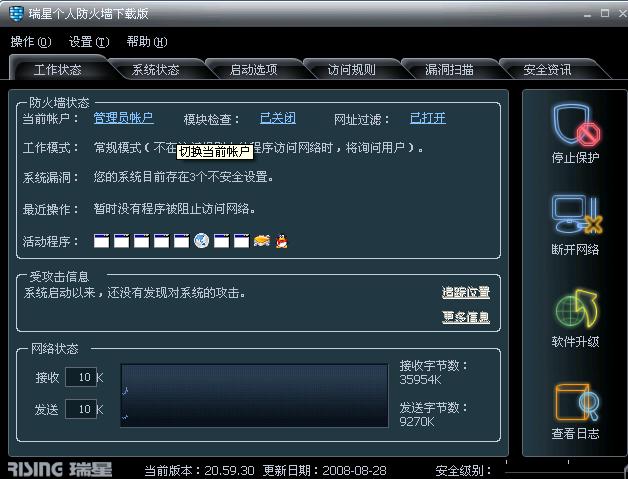Open 查看日志 via the box-and-magnifier icon
628x479 pixels.
click(x=576, y=402)
